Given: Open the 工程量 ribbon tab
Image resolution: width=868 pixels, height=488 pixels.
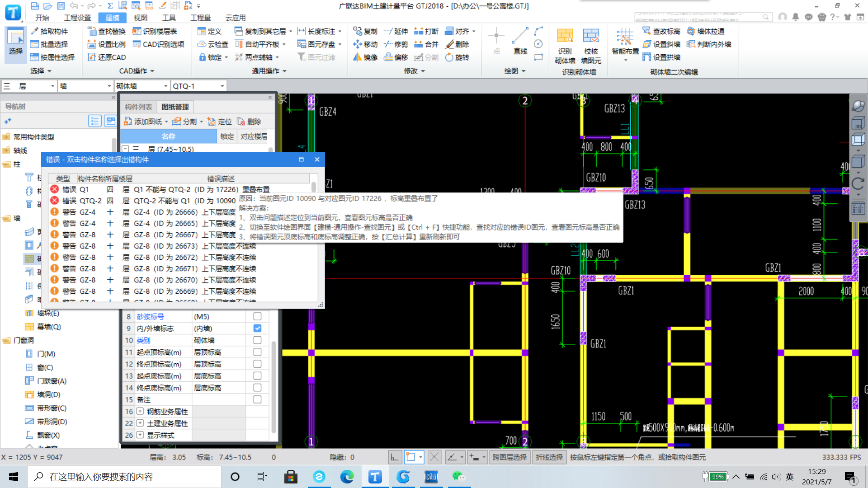Looking at the screenshot, I should 200,18.
